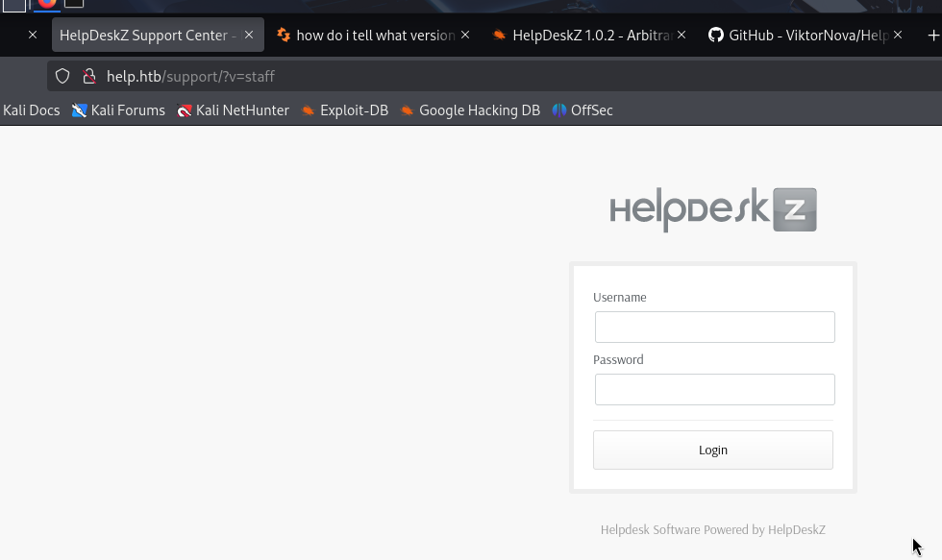Click the Google Hacking DB bookmark icon
This screenshot has height=560, width=942.
[408, 110]
